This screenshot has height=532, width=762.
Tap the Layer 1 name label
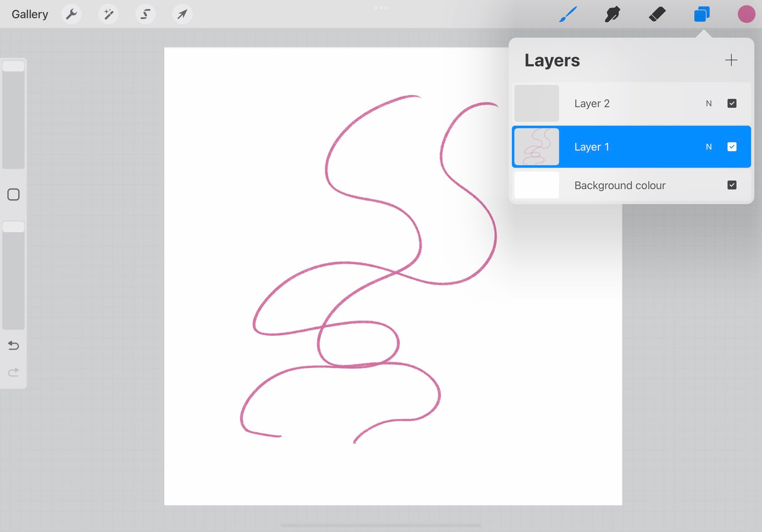(592, 147)
